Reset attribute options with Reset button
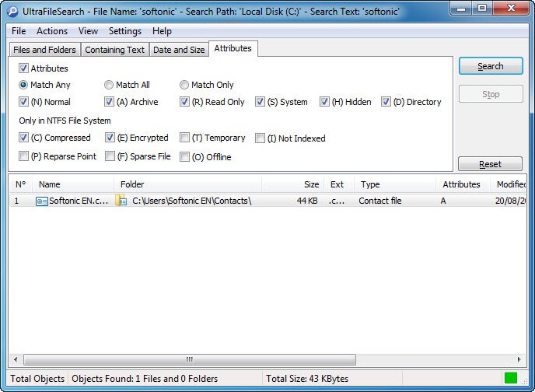 click(x=490, y=164)
